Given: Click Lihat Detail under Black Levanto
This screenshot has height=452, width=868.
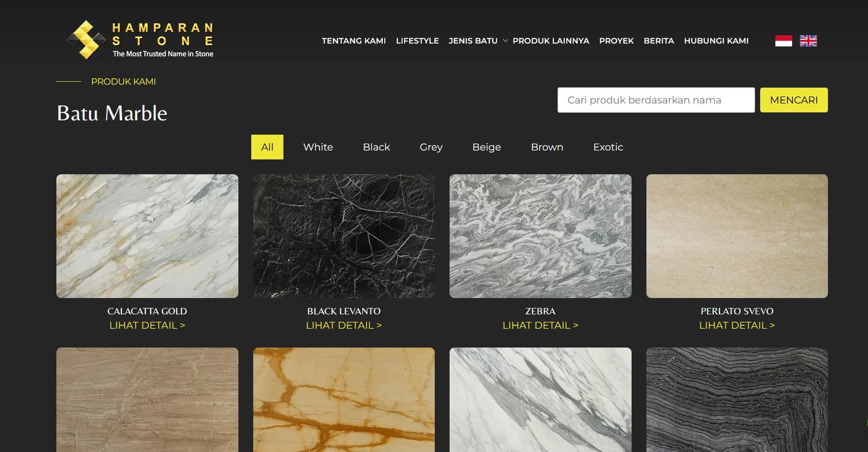Looking at the screenshot, I should point(344,325).
